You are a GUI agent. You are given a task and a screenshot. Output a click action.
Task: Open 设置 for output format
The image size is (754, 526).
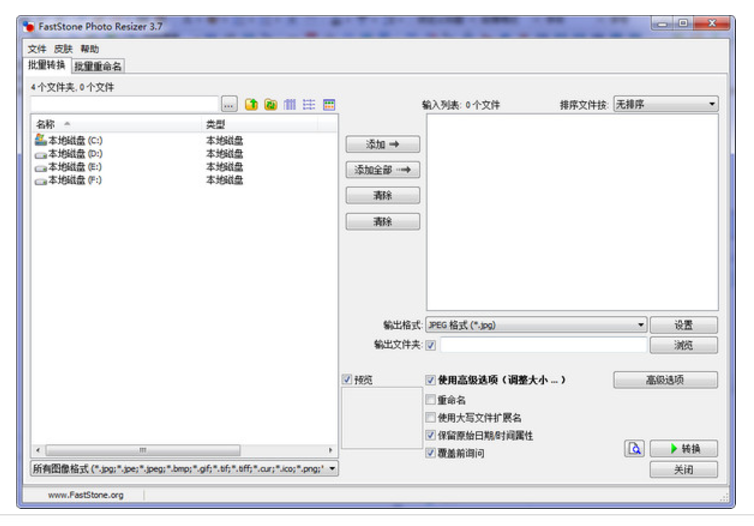(683, 325)
